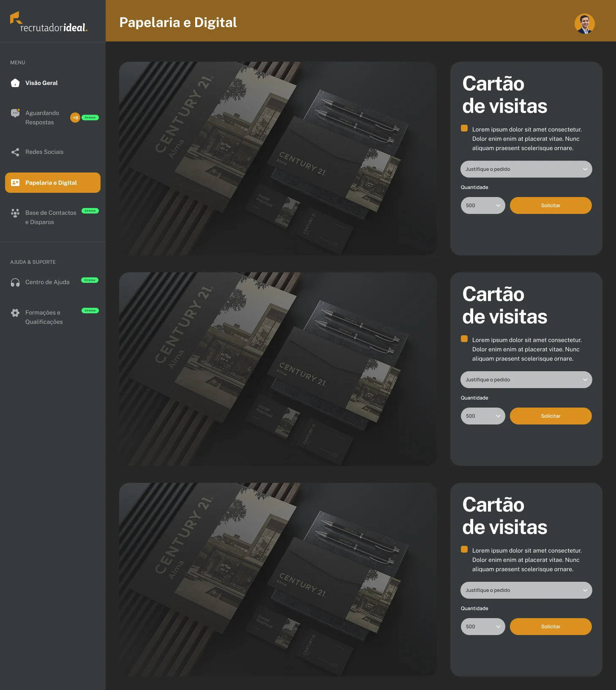Click the share icon beside Redes Sociais
Image resolution: width=616 pixels, height=690 pixels.
pyautogui.click(x=15, y=152)
